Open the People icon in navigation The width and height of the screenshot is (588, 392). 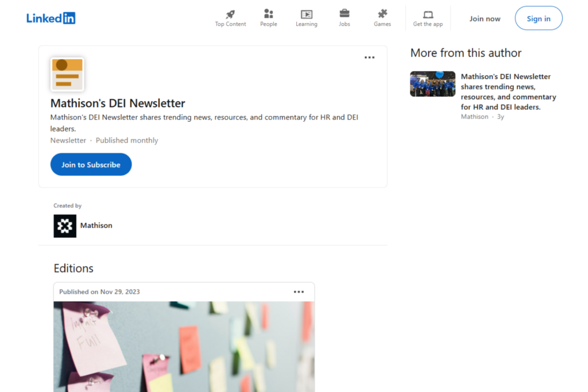[269, 14]
